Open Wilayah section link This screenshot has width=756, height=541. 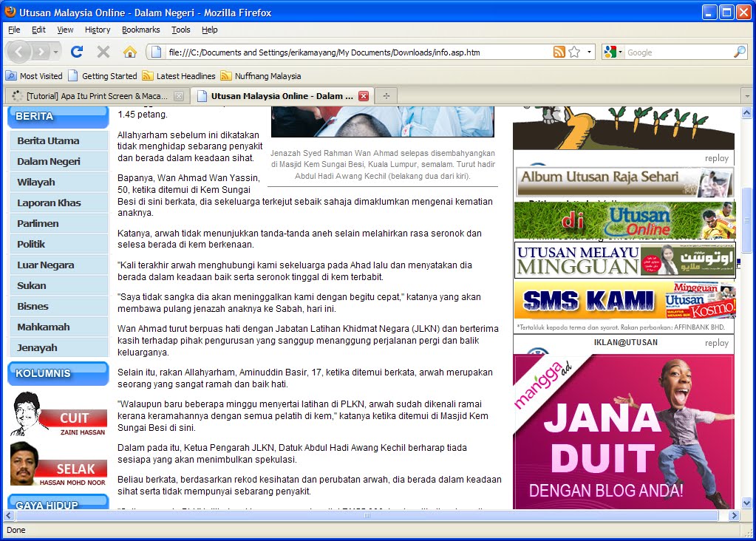pyautogui.click(x=59, y=183)
